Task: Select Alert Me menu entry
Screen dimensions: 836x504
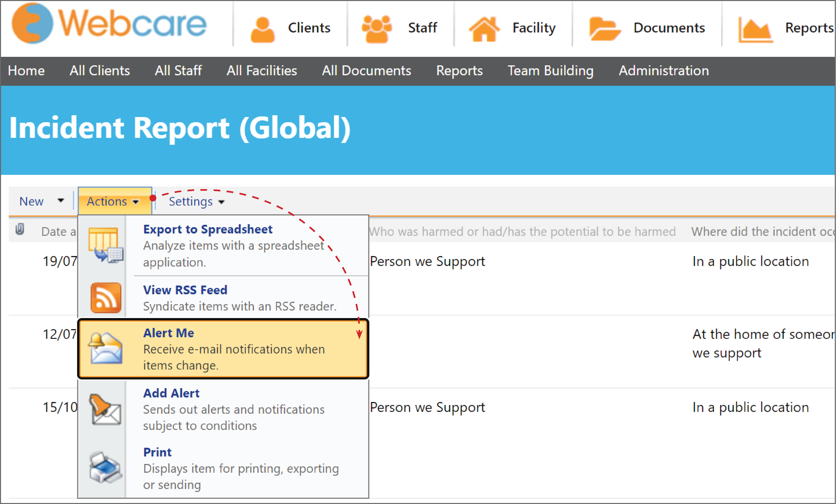Action: click(x=223, y=349)
